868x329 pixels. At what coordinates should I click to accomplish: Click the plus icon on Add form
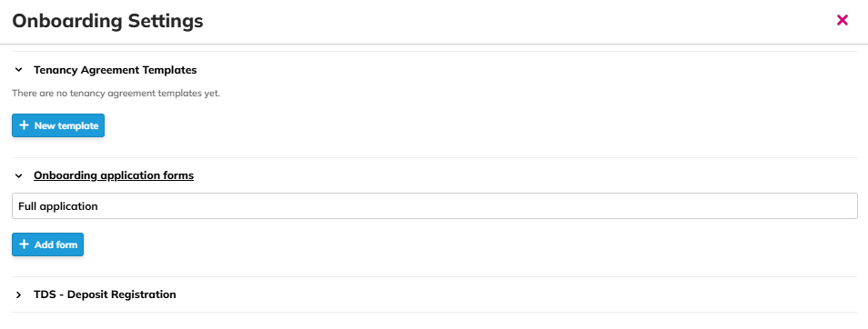[24, 244]
